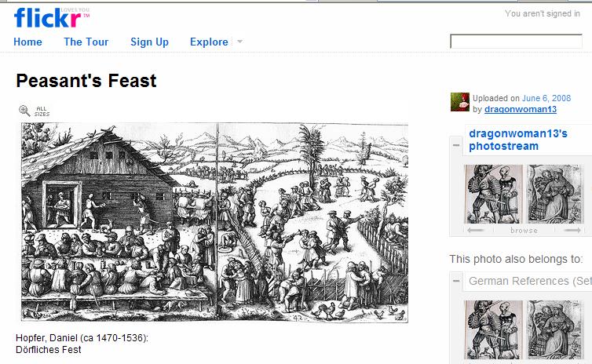
Task: Collapse German References set section
Action: coord(456,281)
